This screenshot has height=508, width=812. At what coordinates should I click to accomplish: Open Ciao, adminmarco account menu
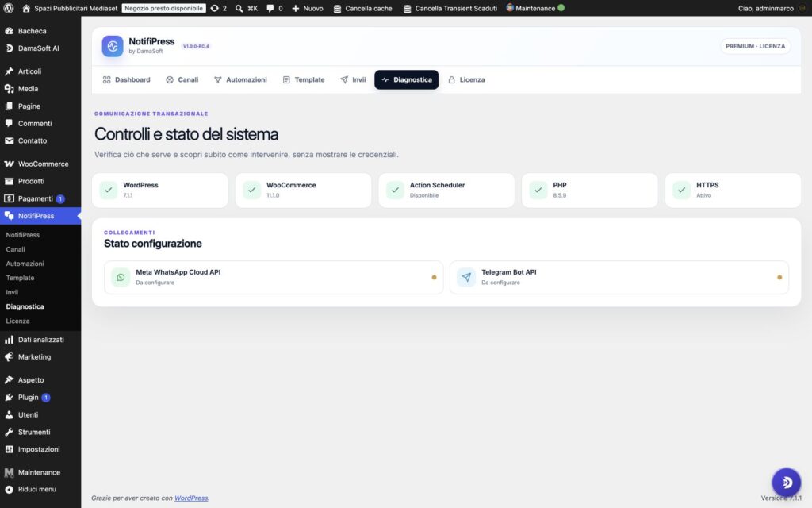point(772,8)
